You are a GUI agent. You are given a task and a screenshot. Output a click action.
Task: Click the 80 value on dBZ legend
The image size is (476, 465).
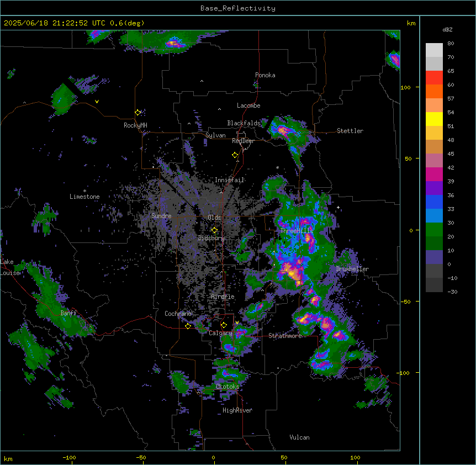coord(451,44)
